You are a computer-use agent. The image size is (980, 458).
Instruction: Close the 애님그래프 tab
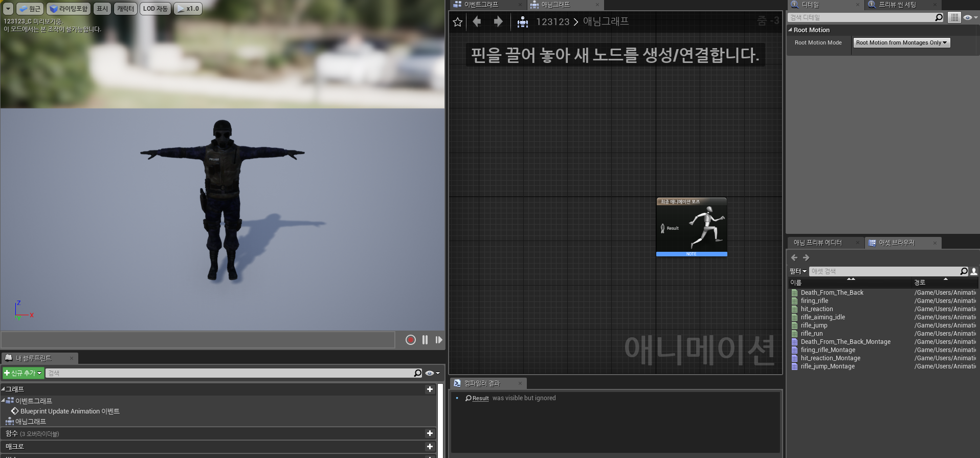click(597, 5)
